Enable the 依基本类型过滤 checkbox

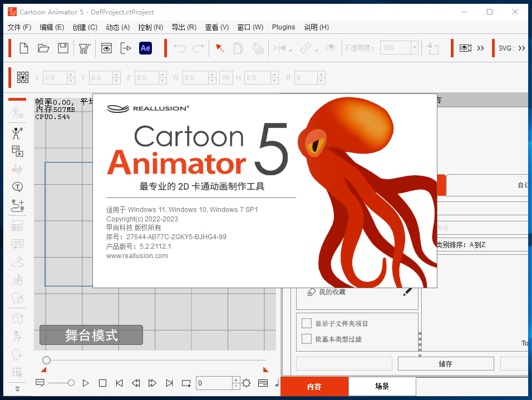[x=306, y=339]
